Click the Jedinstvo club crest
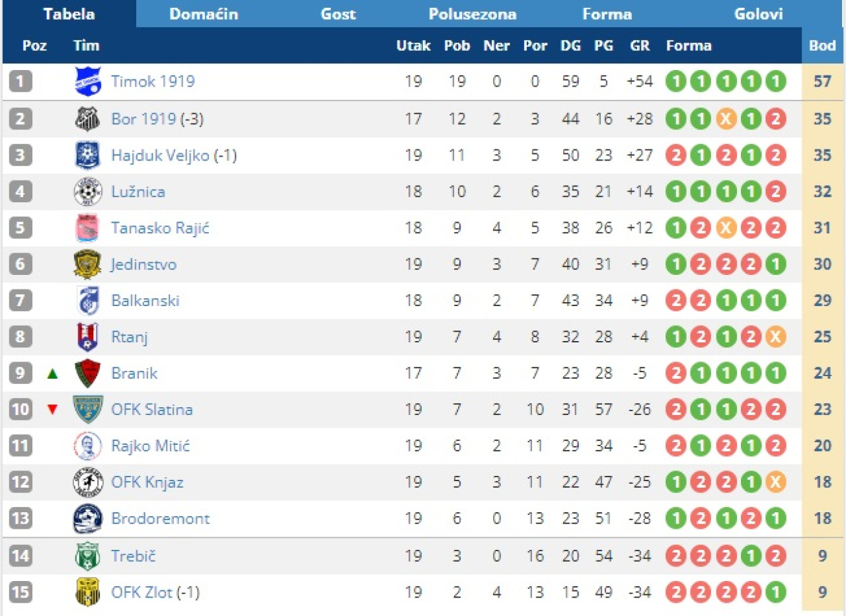Viewport: 846px width, 616px height. (87, 264)
